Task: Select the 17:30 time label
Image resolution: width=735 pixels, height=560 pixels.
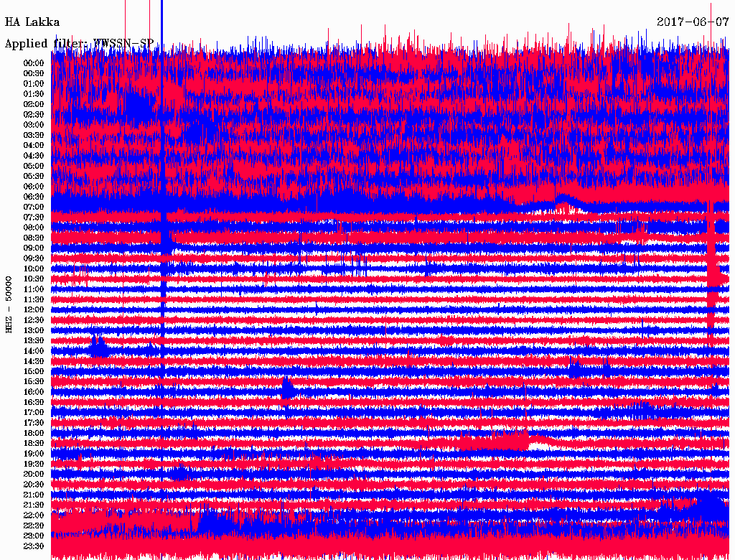Action: tap(34, 423)
